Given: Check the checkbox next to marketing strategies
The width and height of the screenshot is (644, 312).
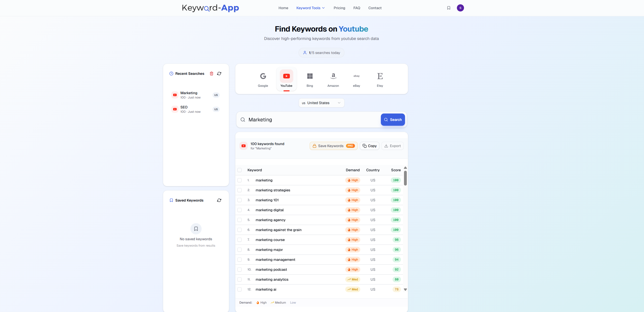Looking at the screenshot, I should [239, 190].
